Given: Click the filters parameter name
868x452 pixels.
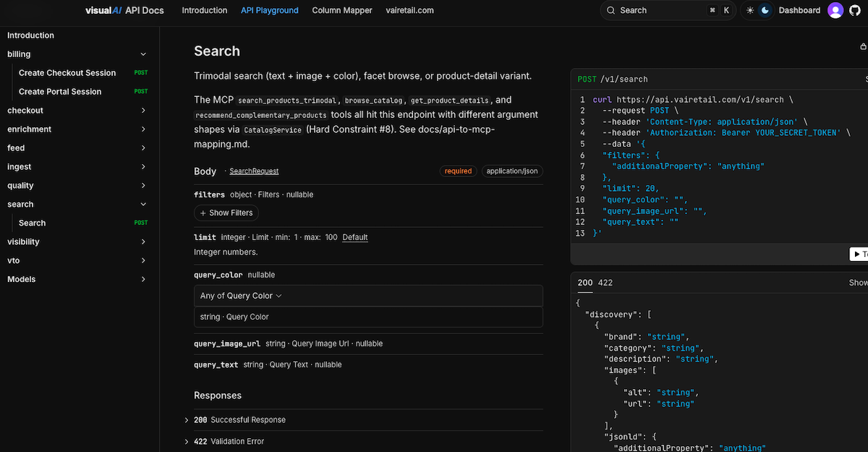Looking at the screenshot, I should click(x=209, y=195).
